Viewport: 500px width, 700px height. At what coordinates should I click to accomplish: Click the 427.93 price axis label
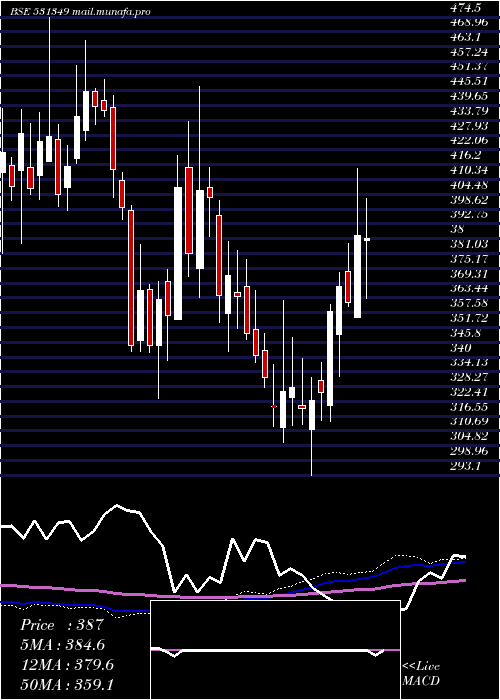click(x=469, y=125)
